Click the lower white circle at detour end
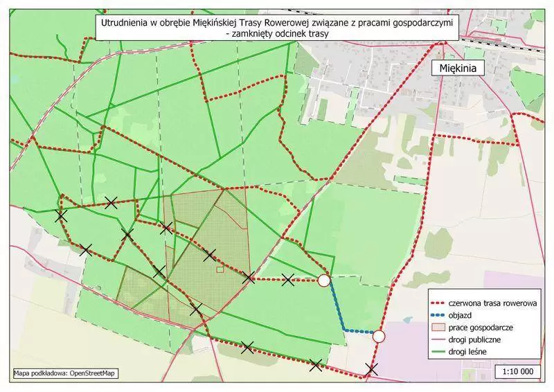 [379, 337]
